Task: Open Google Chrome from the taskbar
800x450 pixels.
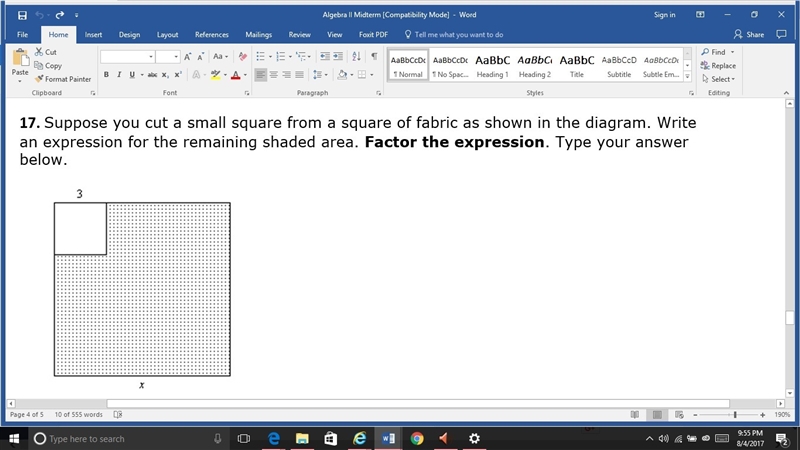Action: (x=417, y=438)
